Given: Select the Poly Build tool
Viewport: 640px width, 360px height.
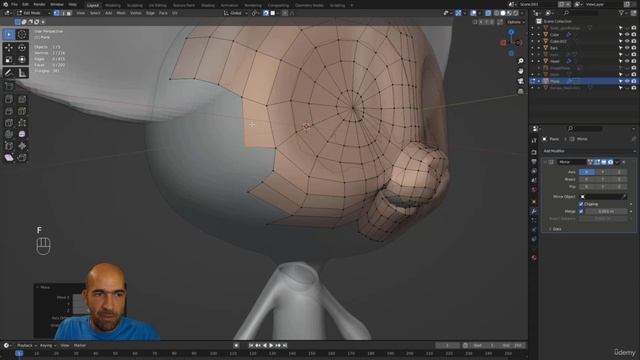Looking at the screenshot, I should tap(22, 122).
